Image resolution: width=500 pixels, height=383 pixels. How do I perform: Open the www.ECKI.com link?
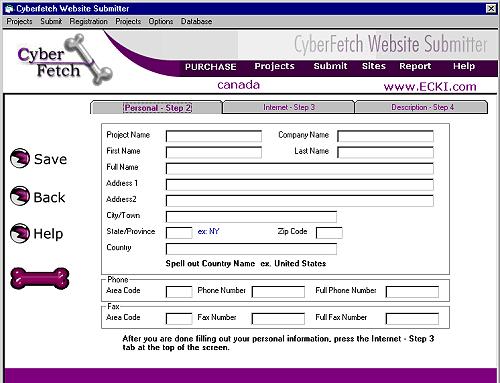click(430, 87)
